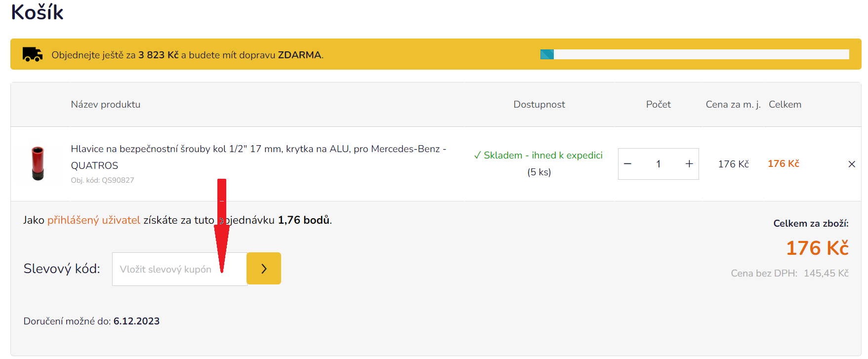Click the "Název produktu" column header

[x=106, y=105]
